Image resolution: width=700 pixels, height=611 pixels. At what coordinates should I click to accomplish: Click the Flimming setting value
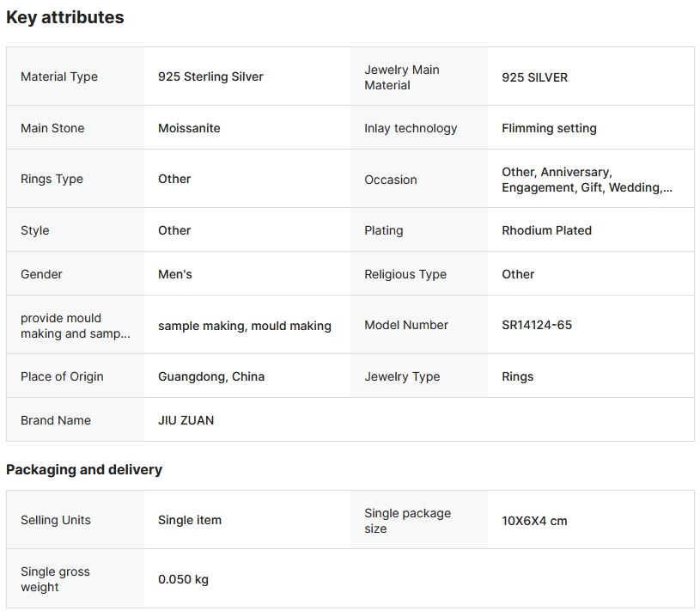tap(549, 128)
